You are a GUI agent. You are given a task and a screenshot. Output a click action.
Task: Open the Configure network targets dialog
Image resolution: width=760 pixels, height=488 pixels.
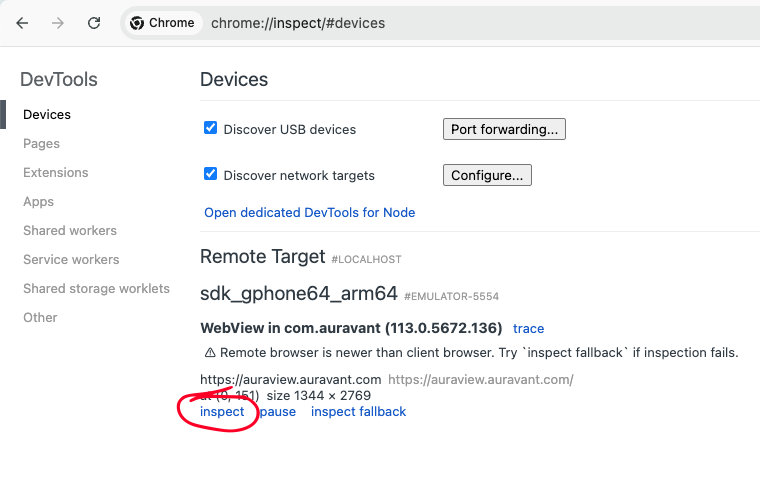pos(487,175)
